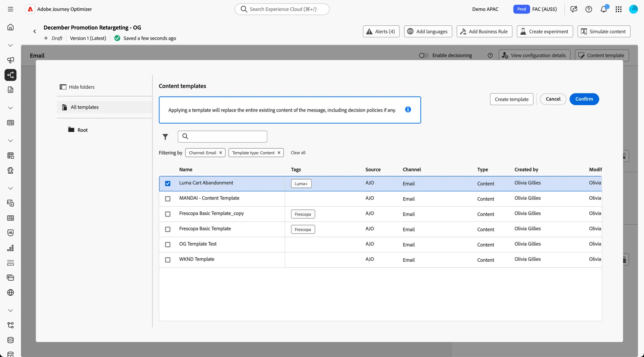Image resolution: width=644 pixels, height=357 pixels.
Task: Uncheck the Luma Cart Abandonment template
Action: click(168, 183)
